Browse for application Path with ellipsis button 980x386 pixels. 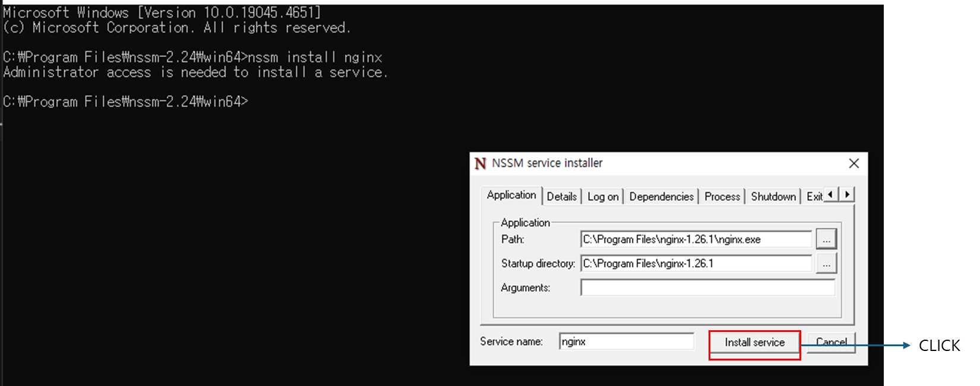(x=826, y=239)
